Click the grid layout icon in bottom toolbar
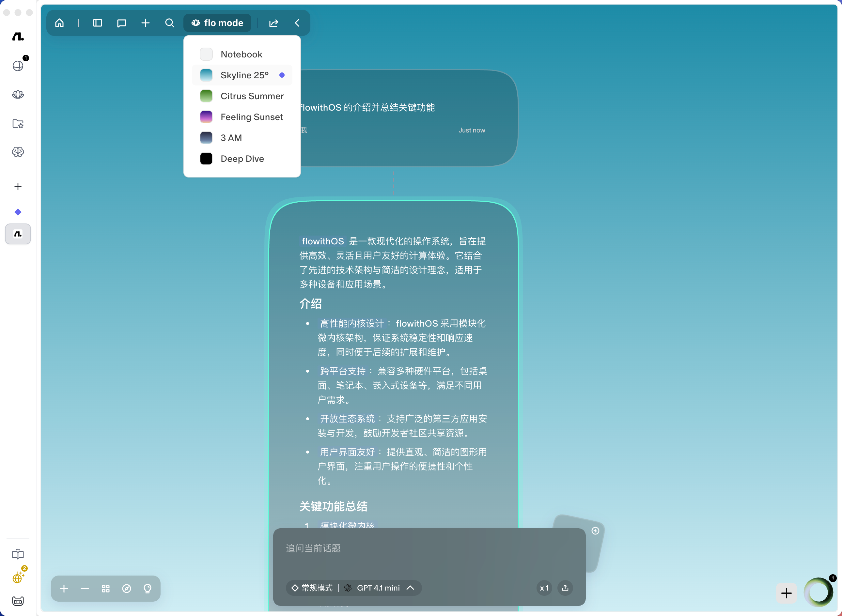Viewport: 842px width, 616px height. [106, 588]
